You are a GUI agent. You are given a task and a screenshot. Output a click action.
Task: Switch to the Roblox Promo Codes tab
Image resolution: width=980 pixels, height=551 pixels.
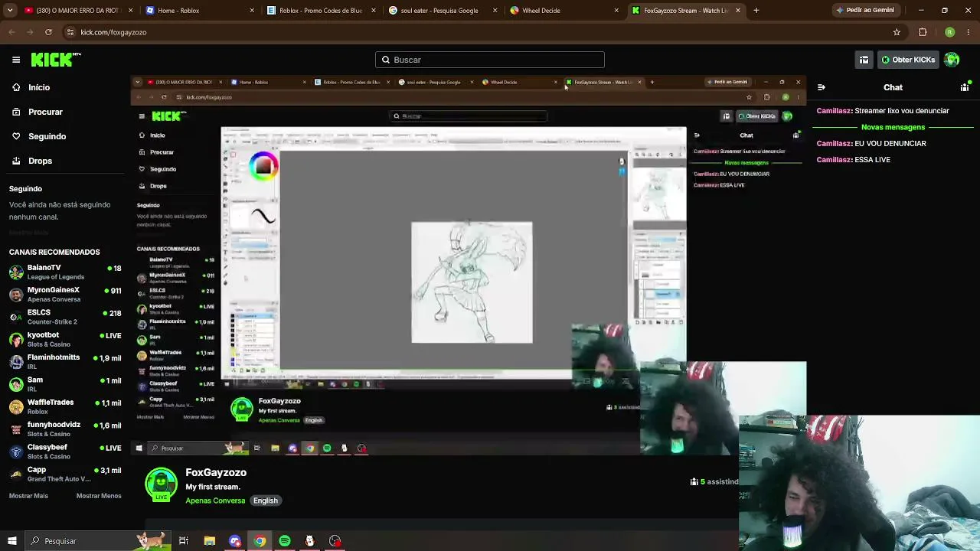tap(321, 11)
